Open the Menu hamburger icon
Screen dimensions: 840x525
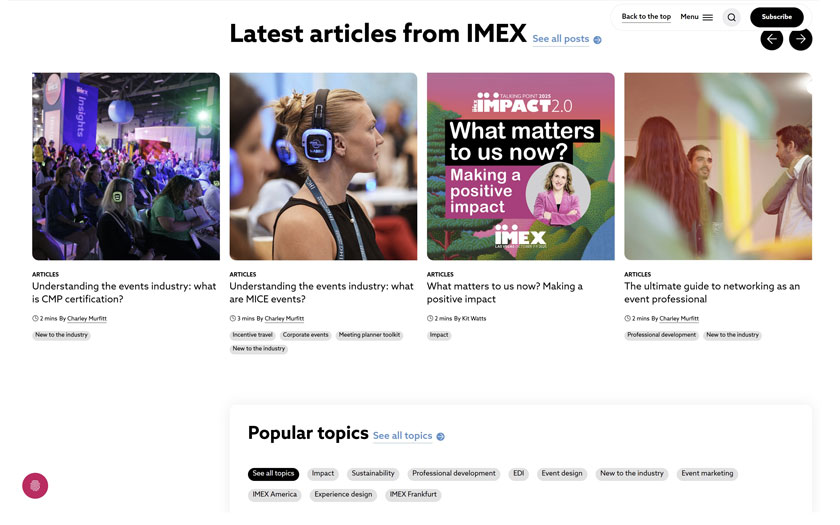point(708,17)
